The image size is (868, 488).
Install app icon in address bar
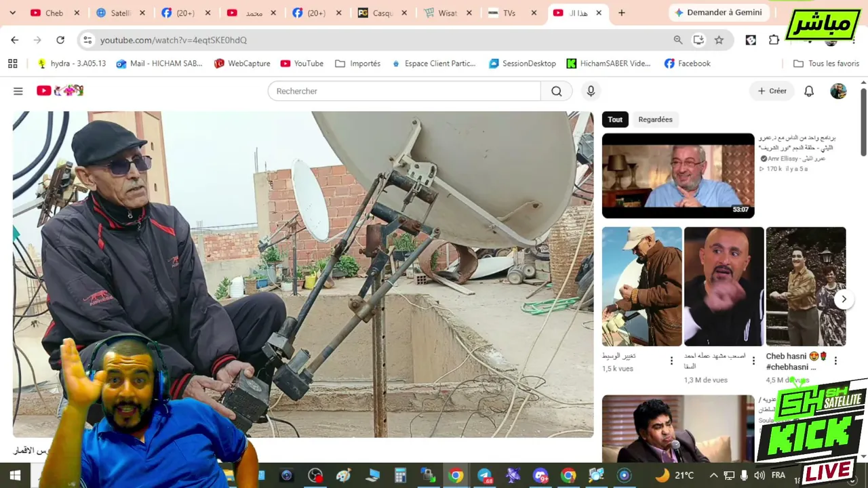pyautogui.click(x=698, y=40)
